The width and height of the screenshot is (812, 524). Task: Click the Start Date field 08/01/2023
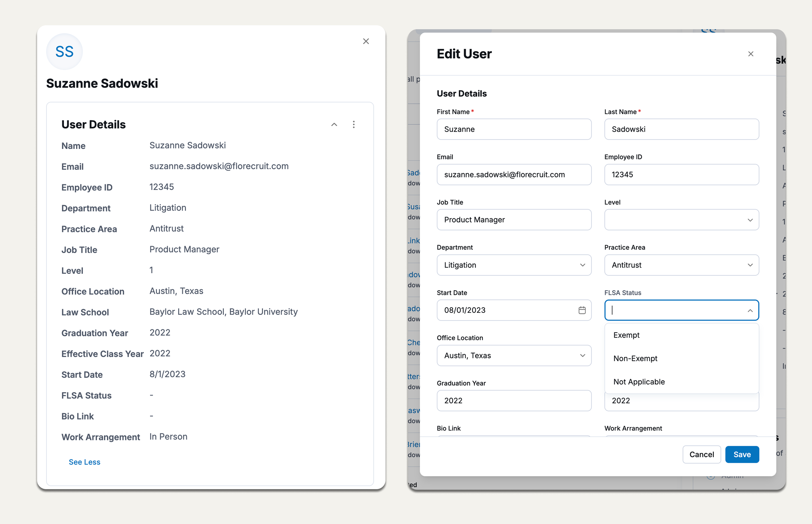(x=514, y=310)
